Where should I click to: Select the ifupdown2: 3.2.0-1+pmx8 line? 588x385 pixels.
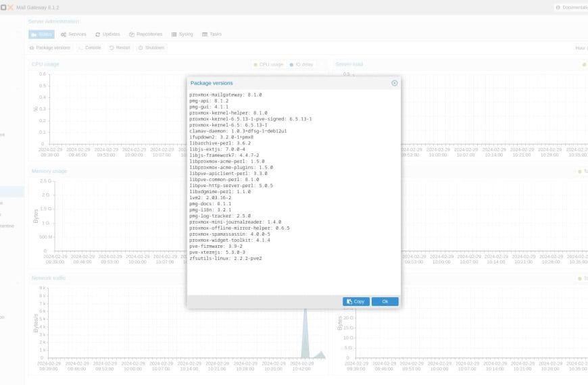(221, 137)
